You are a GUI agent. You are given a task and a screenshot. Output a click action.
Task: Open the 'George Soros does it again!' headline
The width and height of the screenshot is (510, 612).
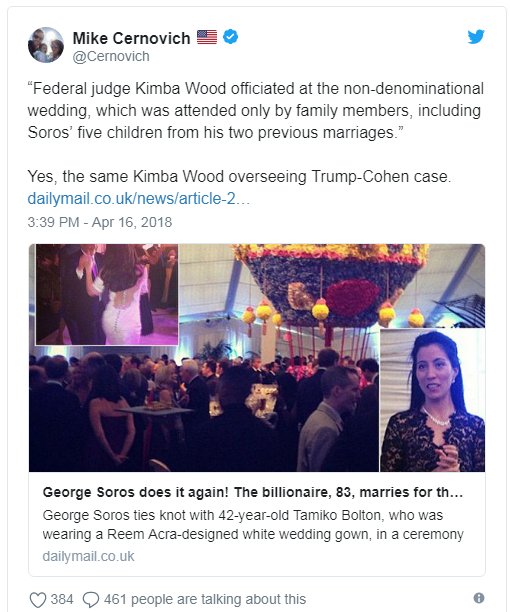253,492
